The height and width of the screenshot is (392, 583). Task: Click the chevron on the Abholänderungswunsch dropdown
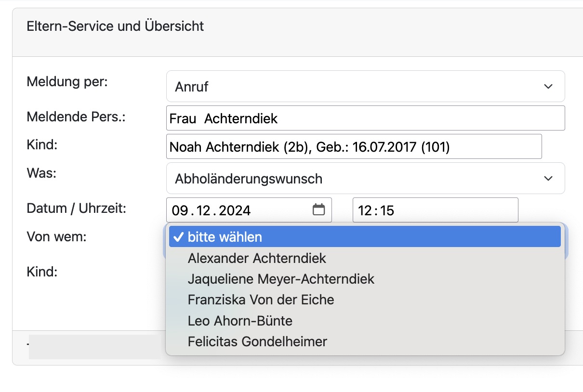548,178
